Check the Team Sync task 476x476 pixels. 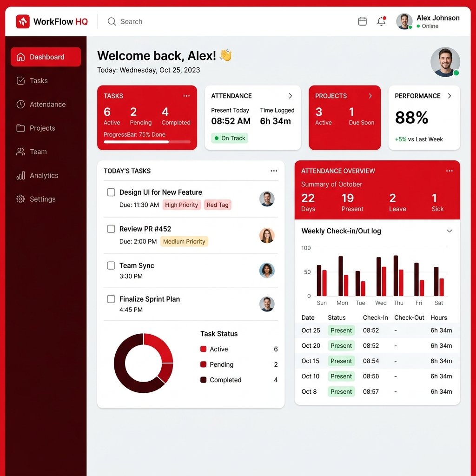coord(111,265)
